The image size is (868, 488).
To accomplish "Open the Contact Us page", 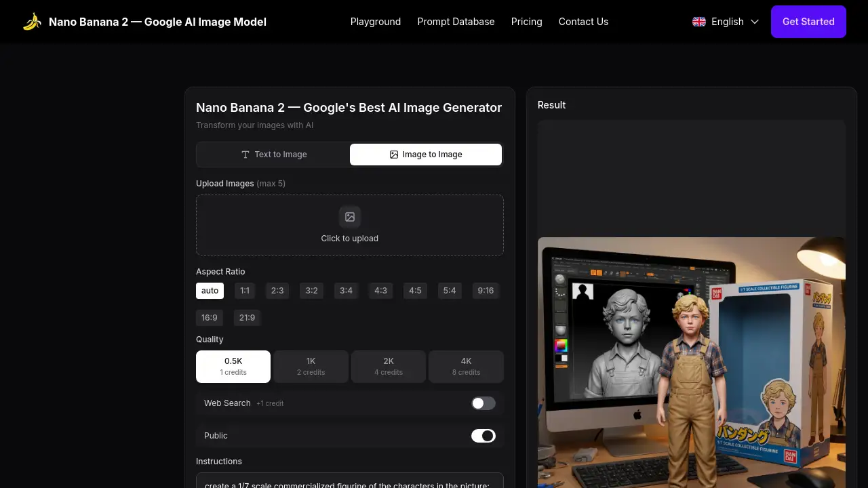I will click(583, 22).
